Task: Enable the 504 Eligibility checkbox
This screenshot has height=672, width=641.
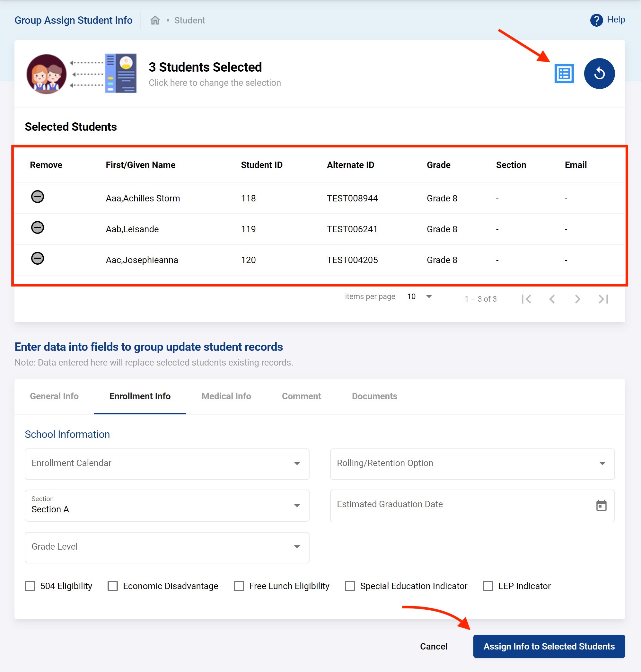Action: click(30, 586)
